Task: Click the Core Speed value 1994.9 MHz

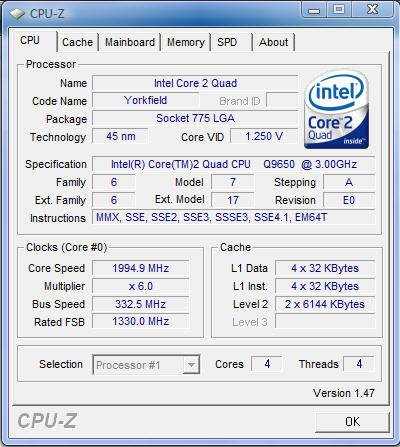Action: tap(141, 268)
